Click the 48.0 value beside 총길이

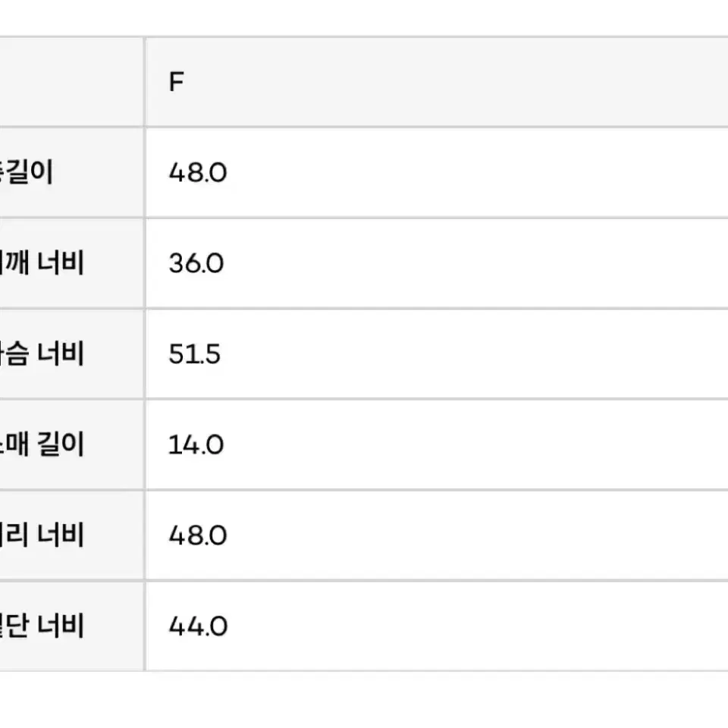click(198, 173)
